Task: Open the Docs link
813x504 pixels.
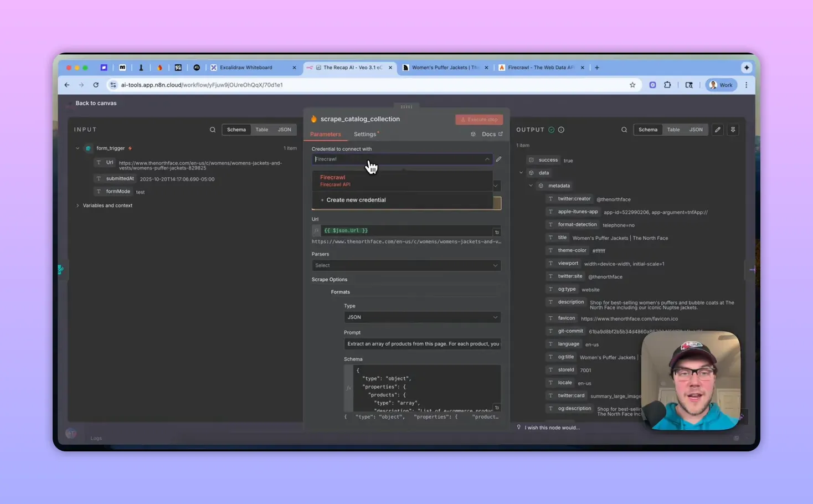Action: pos(492,134)
